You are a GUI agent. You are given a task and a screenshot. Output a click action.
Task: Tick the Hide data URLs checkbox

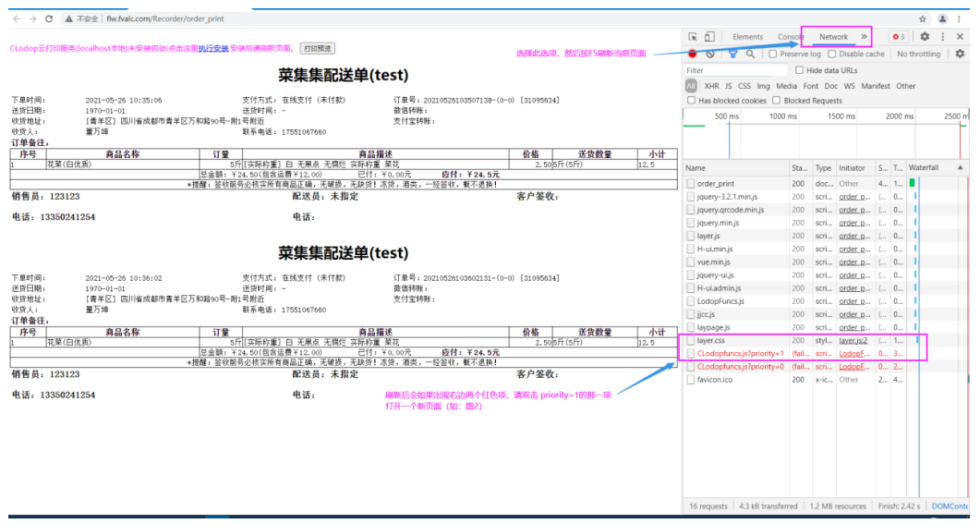800,70
